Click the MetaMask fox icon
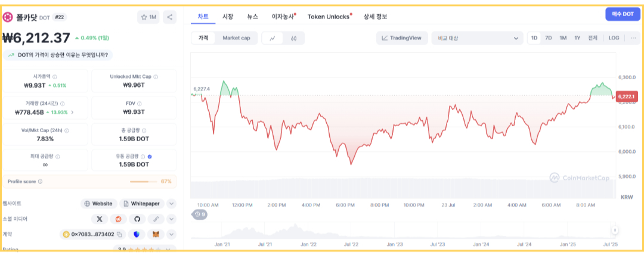 coord(156,235)
